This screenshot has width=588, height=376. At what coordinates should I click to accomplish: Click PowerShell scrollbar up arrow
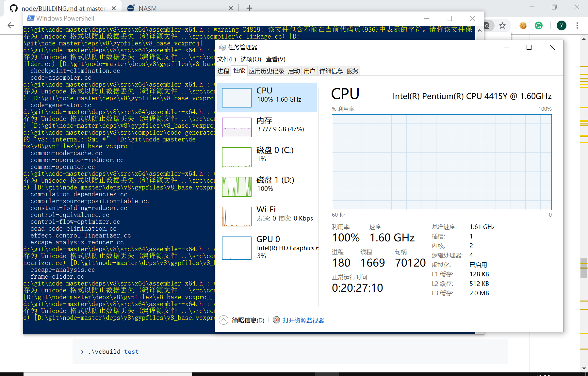(x=480, y=30)
